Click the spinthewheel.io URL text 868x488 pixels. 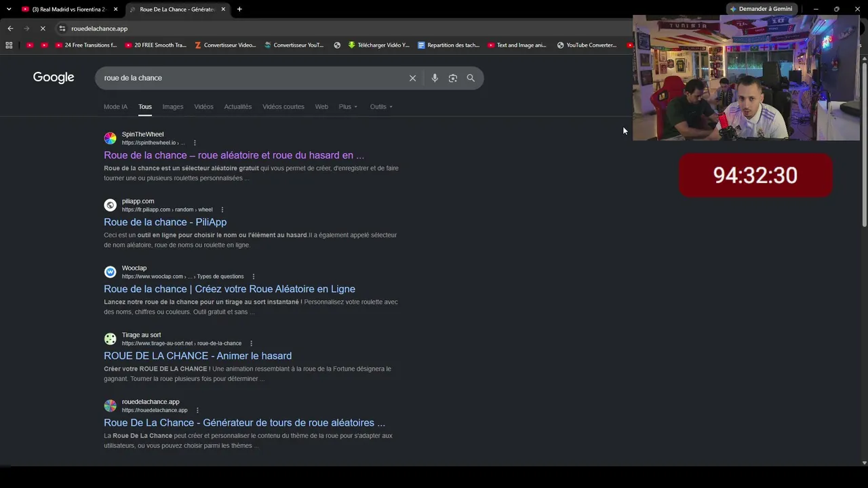(x=153, y=143)
